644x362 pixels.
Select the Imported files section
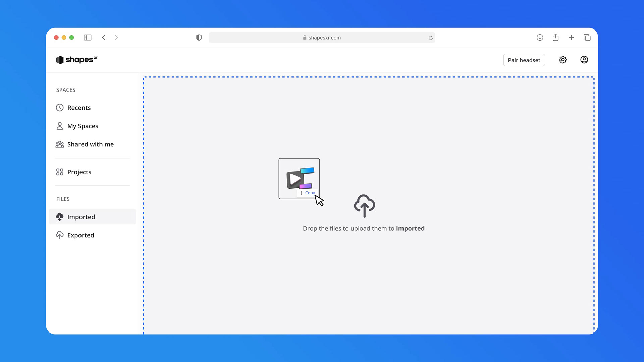coord(92,217)
